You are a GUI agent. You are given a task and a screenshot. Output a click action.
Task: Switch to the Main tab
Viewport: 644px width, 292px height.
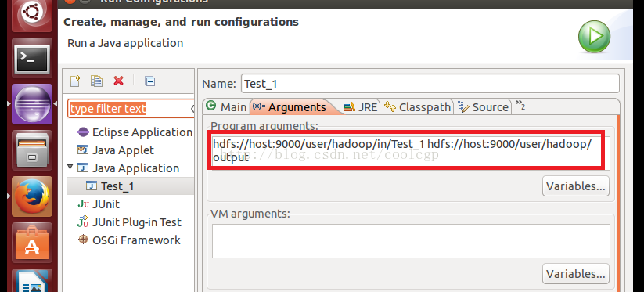pyautogui.click(x=226, y=107)
